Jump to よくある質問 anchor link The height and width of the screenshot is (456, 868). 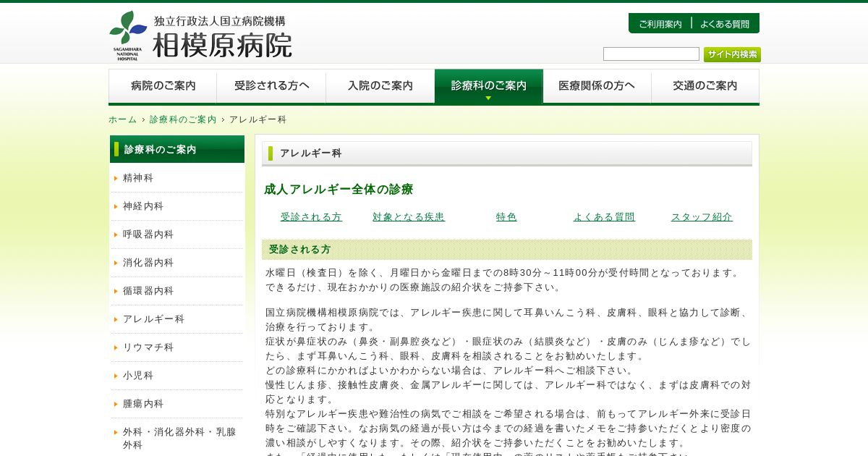click(x=604, y=217)
